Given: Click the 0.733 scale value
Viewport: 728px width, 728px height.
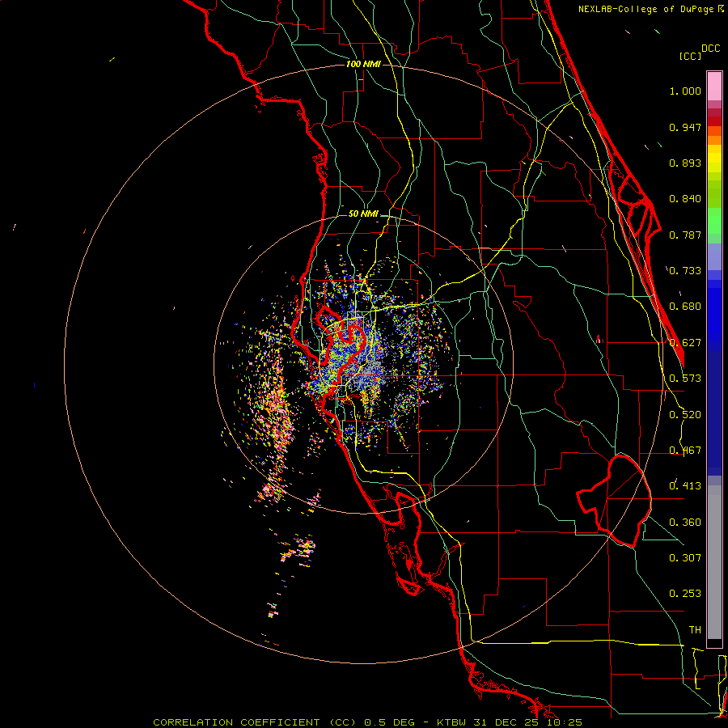Looking at the screenshot, I should [685, 271].
